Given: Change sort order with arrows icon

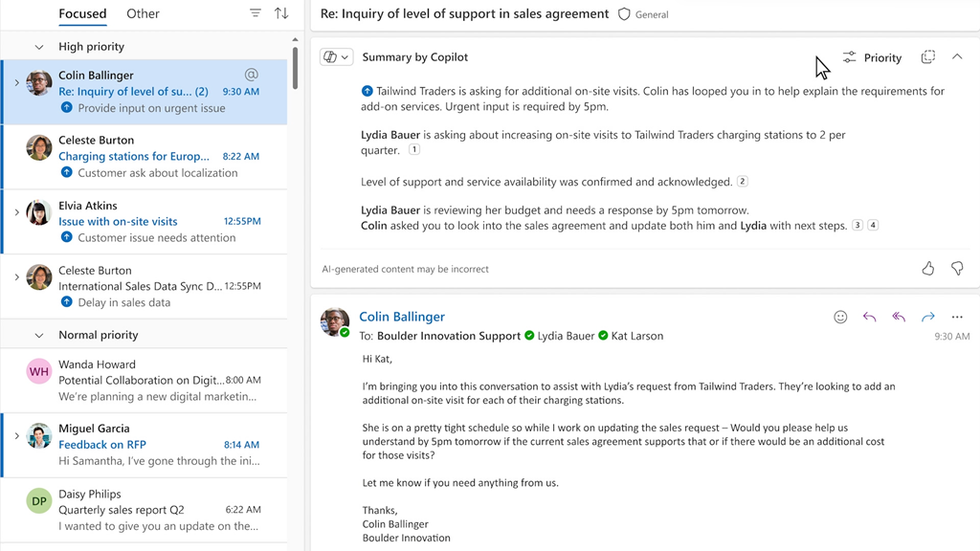Looking at the screenshot, I should point(281,13).
